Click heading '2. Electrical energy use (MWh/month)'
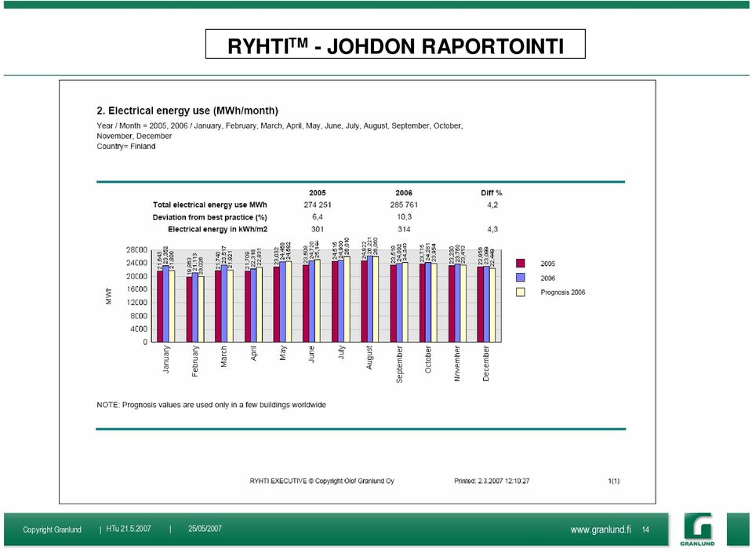 pyautogui.click(x=187, y=111)
